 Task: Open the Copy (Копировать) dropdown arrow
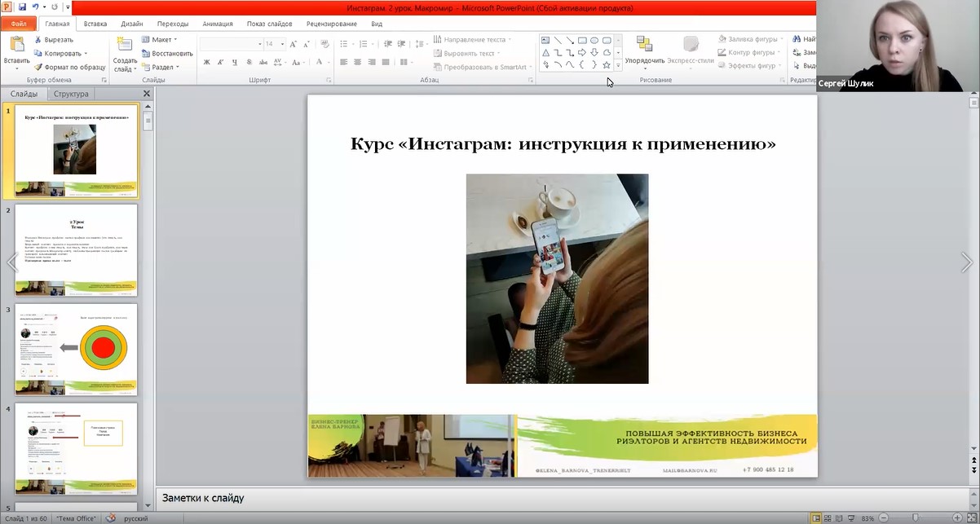coord(85,53)
